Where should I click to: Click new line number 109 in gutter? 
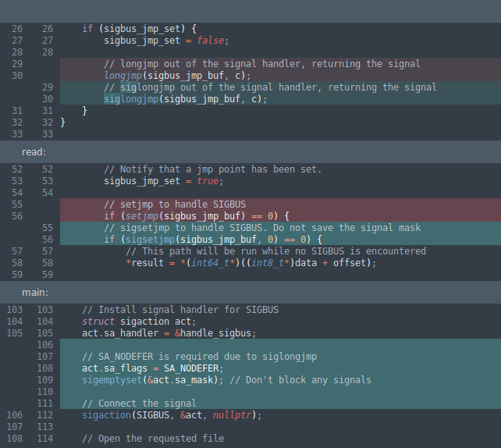tap(44, 380)
